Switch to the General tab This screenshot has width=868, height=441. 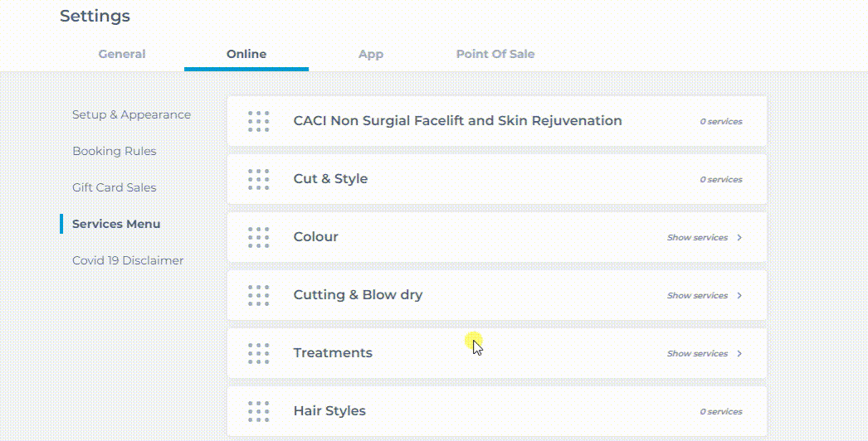click(122, 54)
